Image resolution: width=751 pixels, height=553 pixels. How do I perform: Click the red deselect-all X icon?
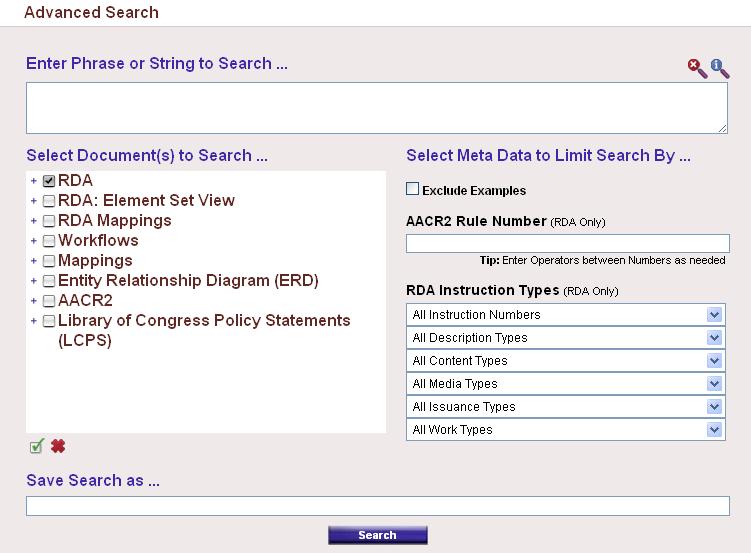tap(58, 447)
